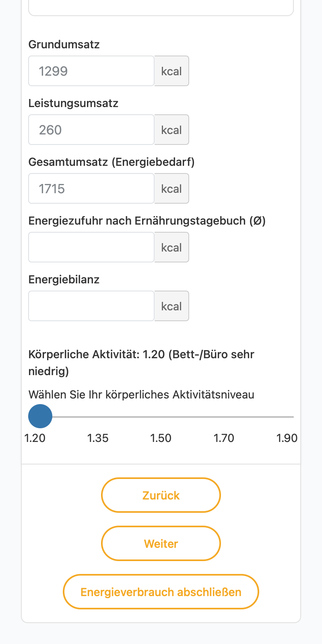
Task: Click the kcal unit next to Grundumsatz
Action: coord(171,71)
